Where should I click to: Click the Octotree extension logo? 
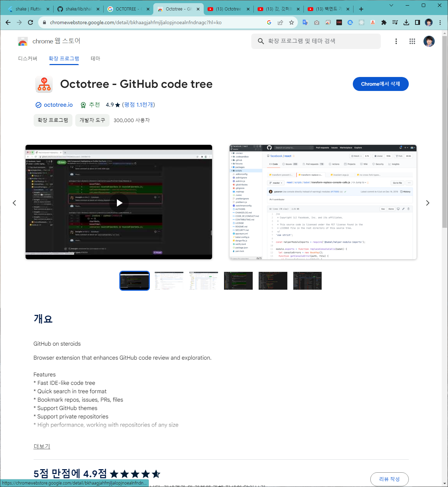(44, 84)
